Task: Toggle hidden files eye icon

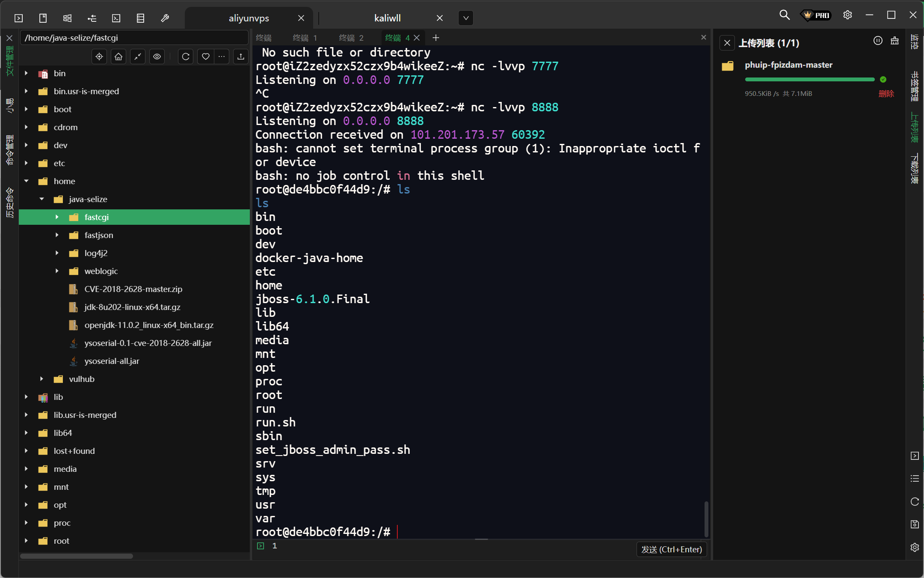Action: click(157, 57)
